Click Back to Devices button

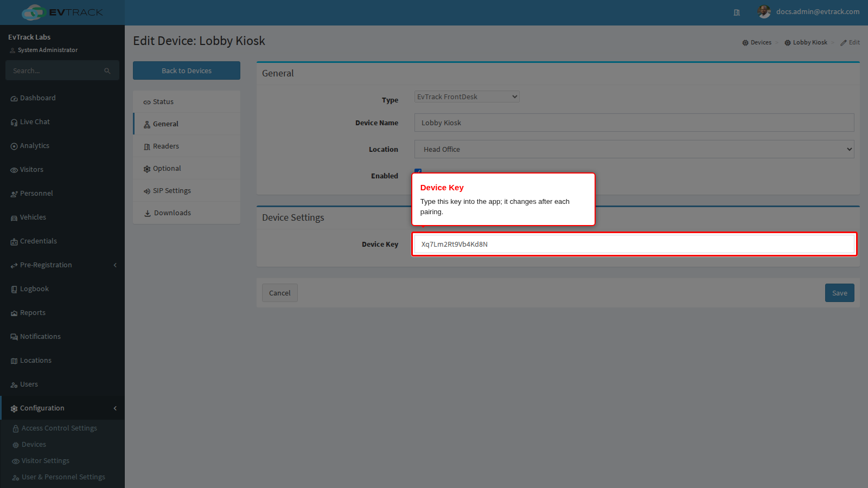[187, 70]
